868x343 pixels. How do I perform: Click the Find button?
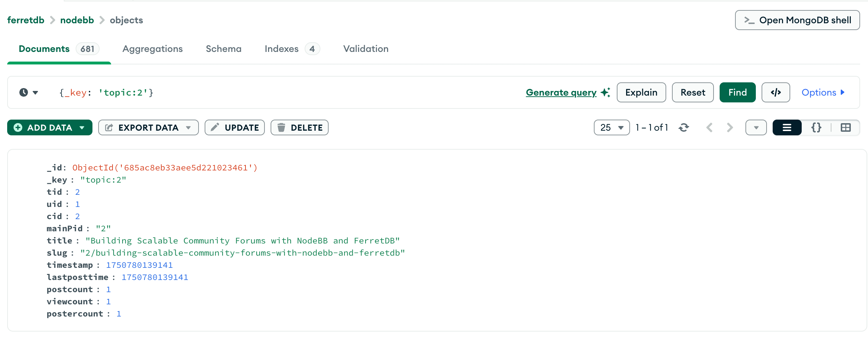click(x=737, y=92)
